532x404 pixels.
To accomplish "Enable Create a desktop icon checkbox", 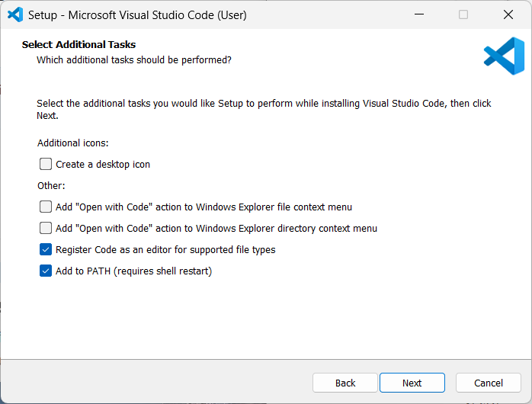I will click(46, 164).
